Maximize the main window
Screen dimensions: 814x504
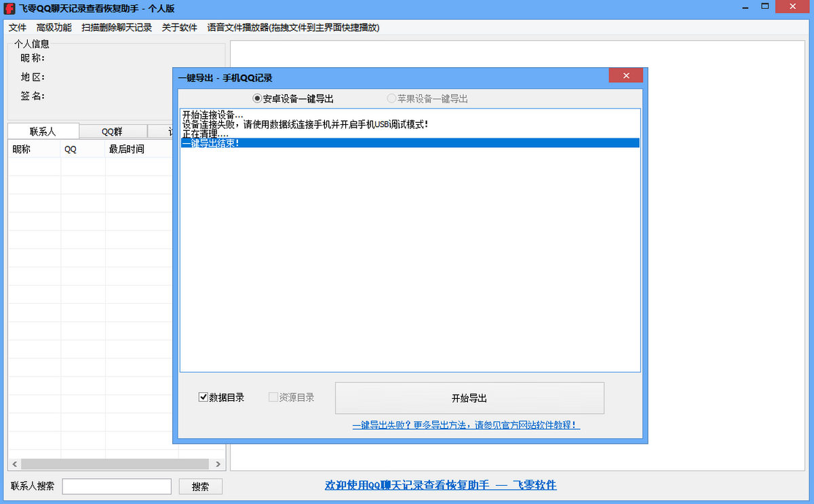point(765,6)
